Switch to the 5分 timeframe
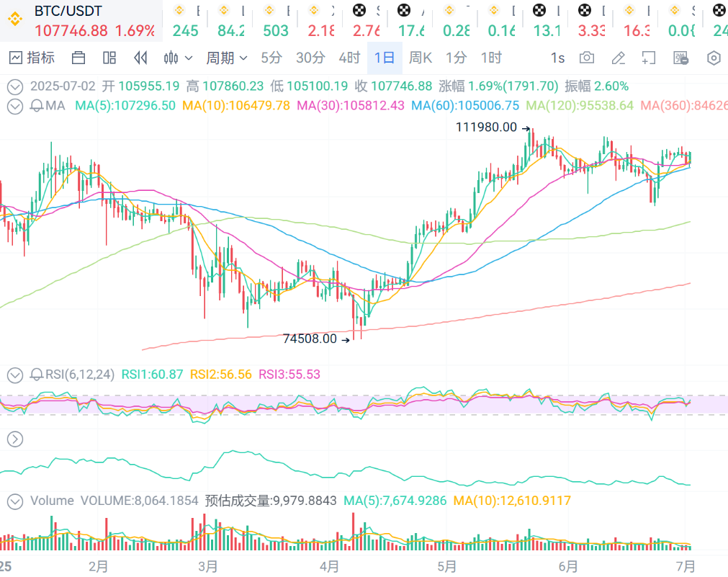 [x=271, y=58]
